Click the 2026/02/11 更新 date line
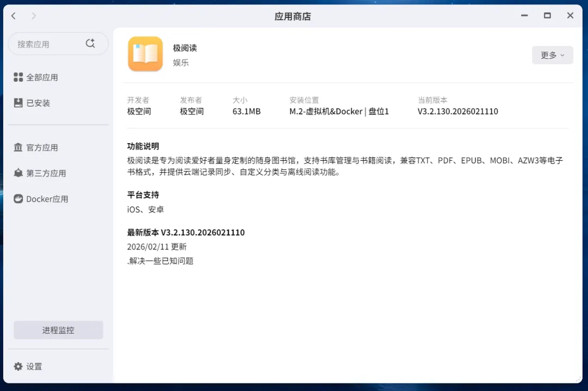 (157, 247)
